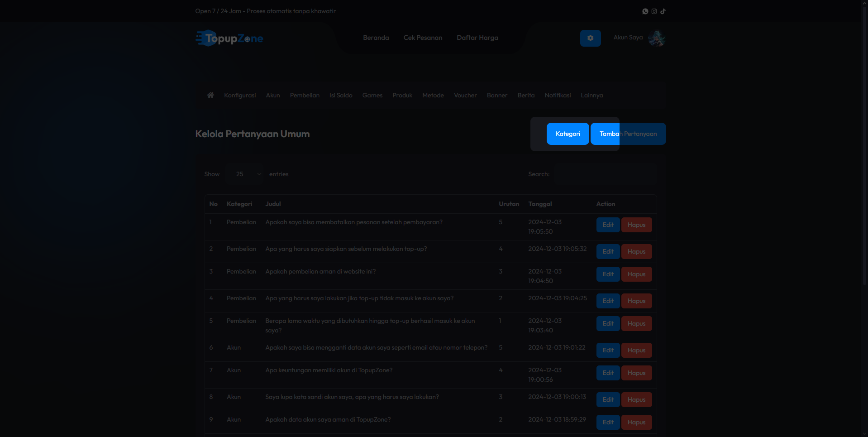Open the TikTok social icon
Viewport: 868px width, 437px height.
click(663, 11)
